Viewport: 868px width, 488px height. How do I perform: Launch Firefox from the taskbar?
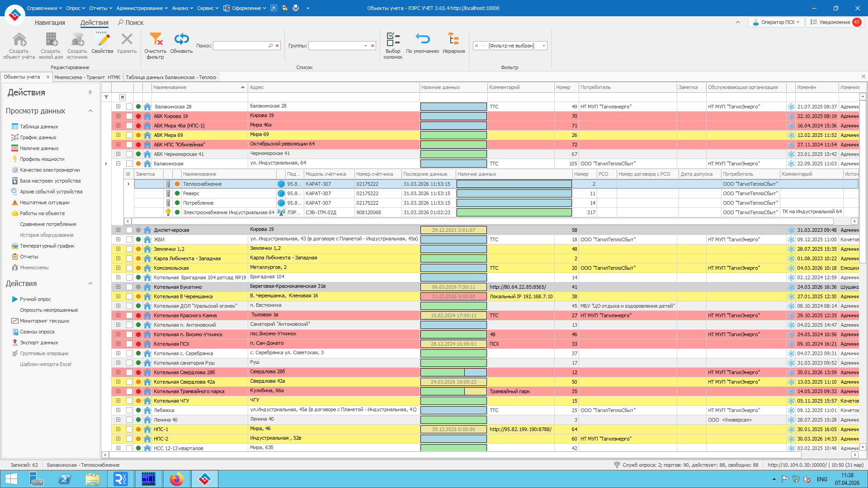(x=176, y=479)
